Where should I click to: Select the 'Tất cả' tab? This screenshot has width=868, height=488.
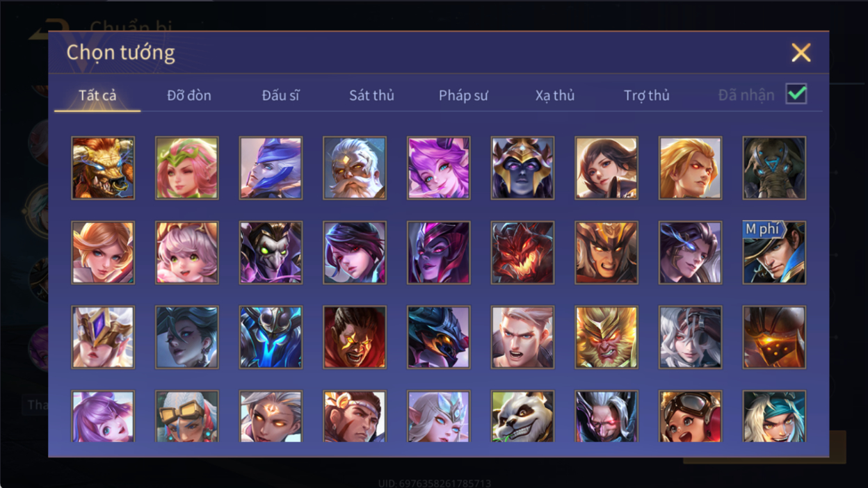pyautogui.click(x=97, y=95)
